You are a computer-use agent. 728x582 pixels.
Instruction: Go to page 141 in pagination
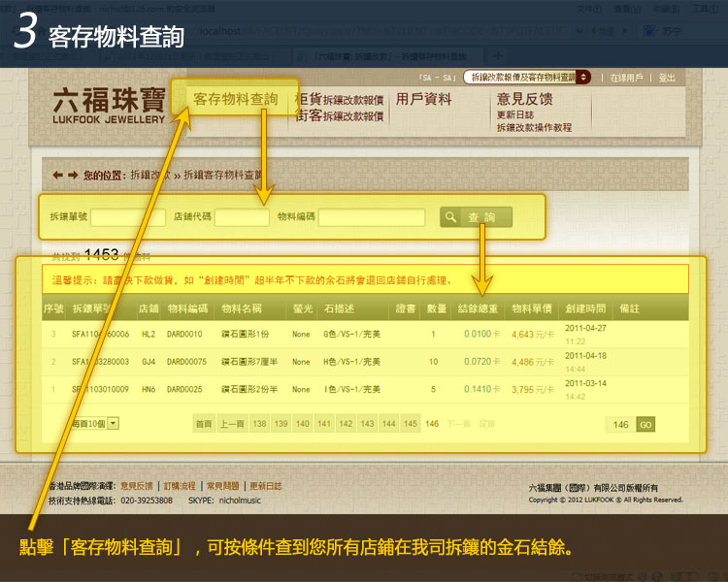(x=324, y=423)
